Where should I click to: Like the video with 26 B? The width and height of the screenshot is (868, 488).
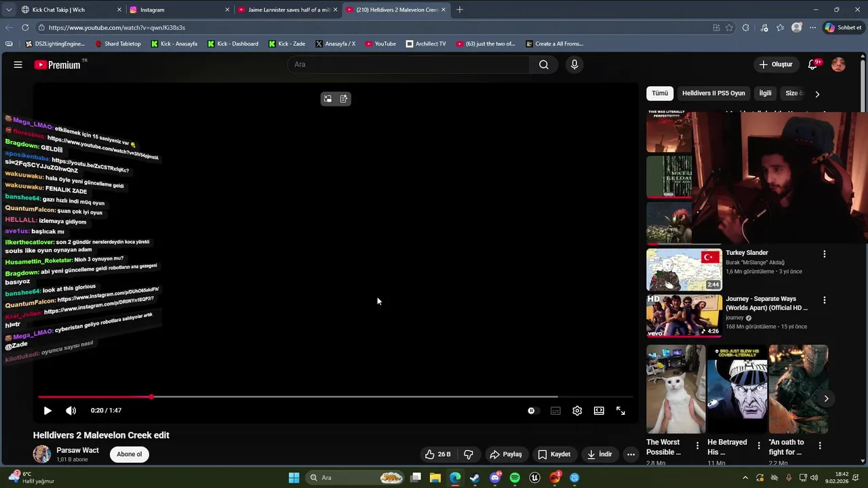coord(437,454)
